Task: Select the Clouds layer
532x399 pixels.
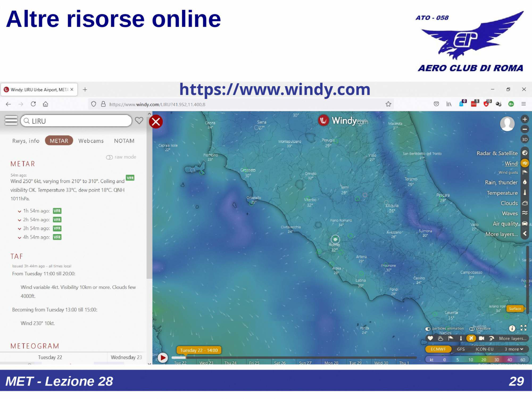Action: click(514, 203)
